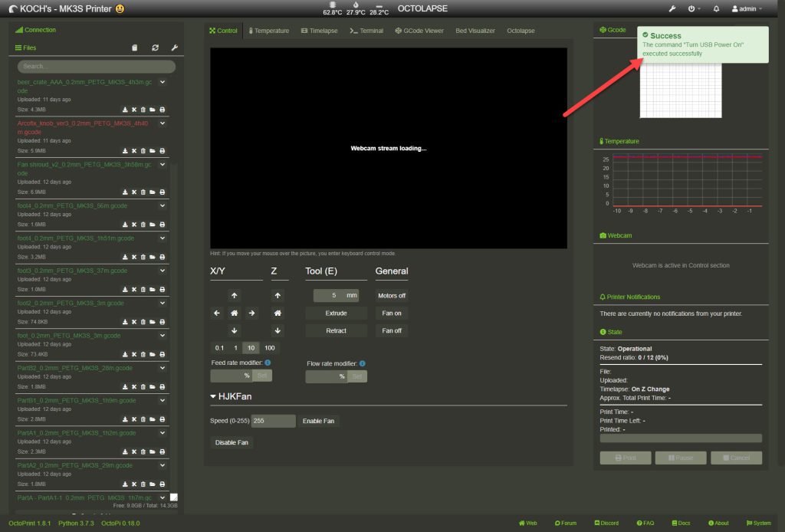The image size is (785, 532).
Task: Open the Terminal tab
Action: (366, 31)
